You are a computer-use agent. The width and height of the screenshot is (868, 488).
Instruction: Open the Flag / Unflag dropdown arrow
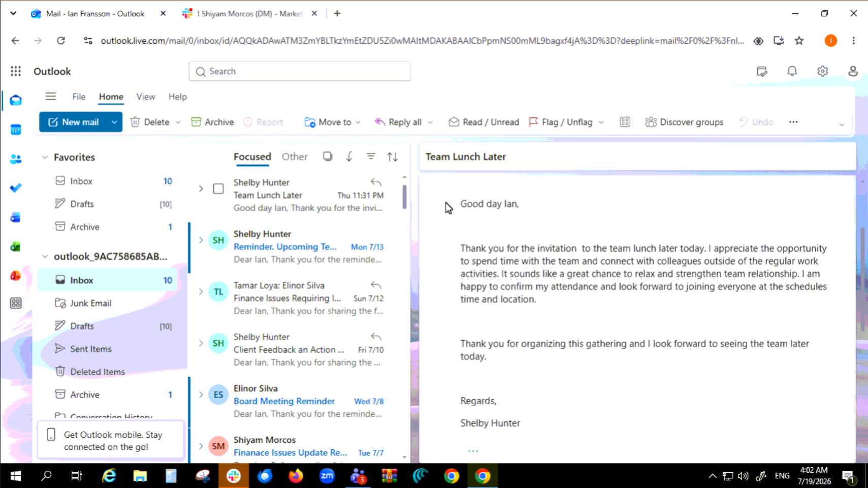coord(601,122)
